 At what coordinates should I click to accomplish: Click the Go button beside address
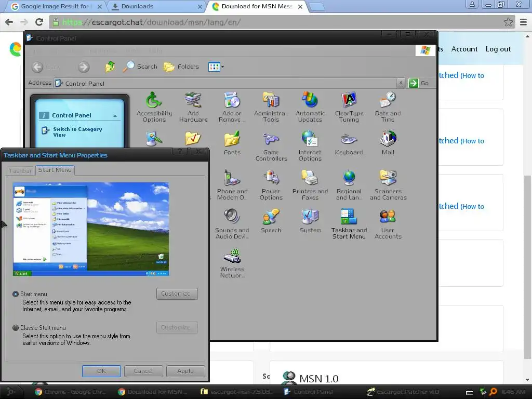pyautogui.click(x=419, y=83)
